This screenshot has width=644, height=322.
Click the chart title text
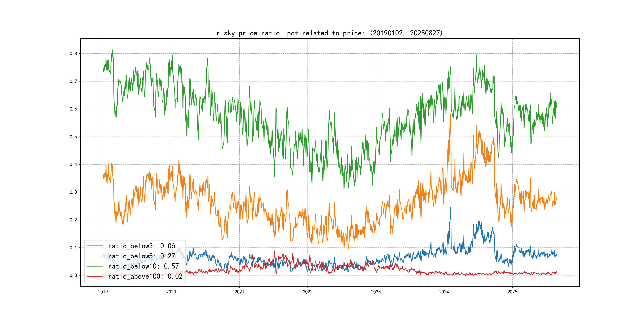pos(330,33)
